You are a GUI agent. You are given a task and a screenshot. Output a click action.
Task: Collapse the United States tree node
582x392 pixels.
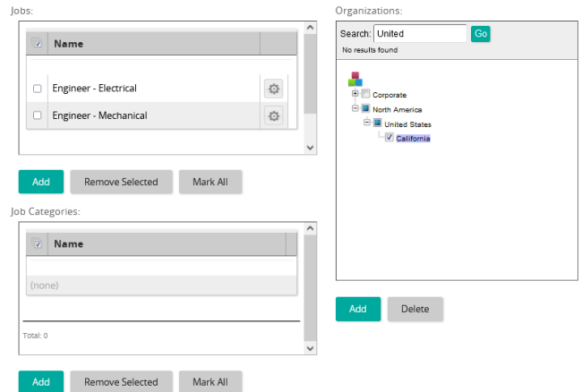click(x=367, y=122)
